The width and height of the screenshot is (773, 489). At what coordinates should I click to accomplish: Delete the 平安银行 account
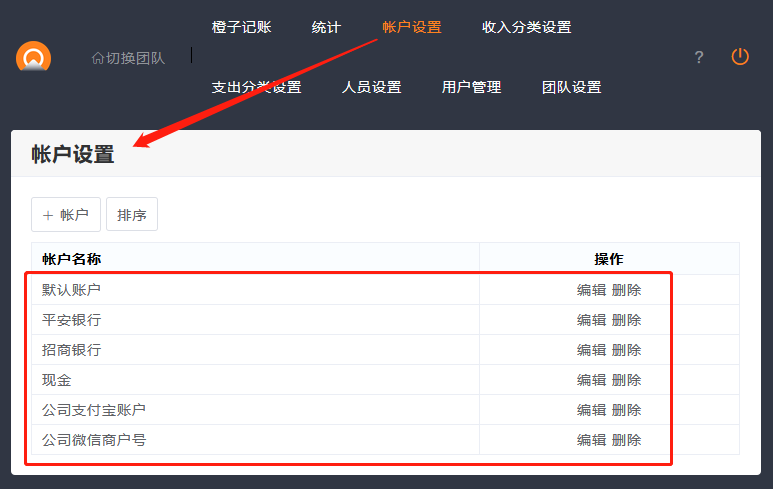tap(627, 320)
